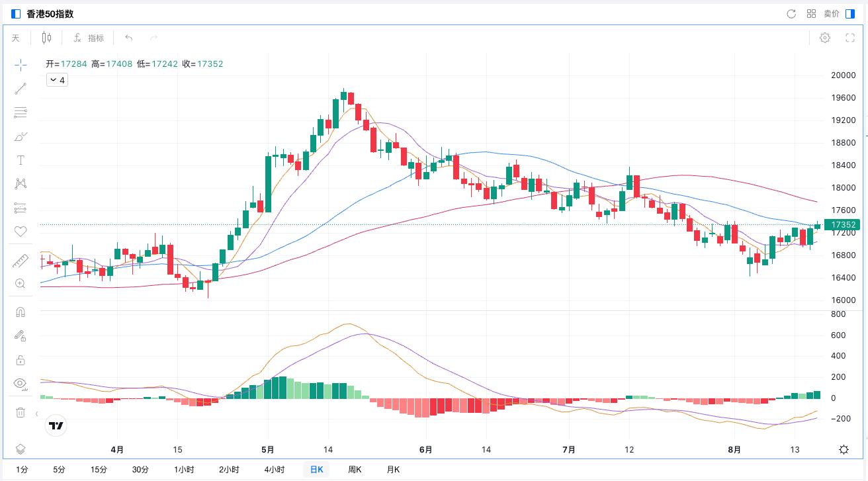This screenshot has width=868, height=481.
Task: Expand the indicator legend showing 4
Action: coord(57,80)
